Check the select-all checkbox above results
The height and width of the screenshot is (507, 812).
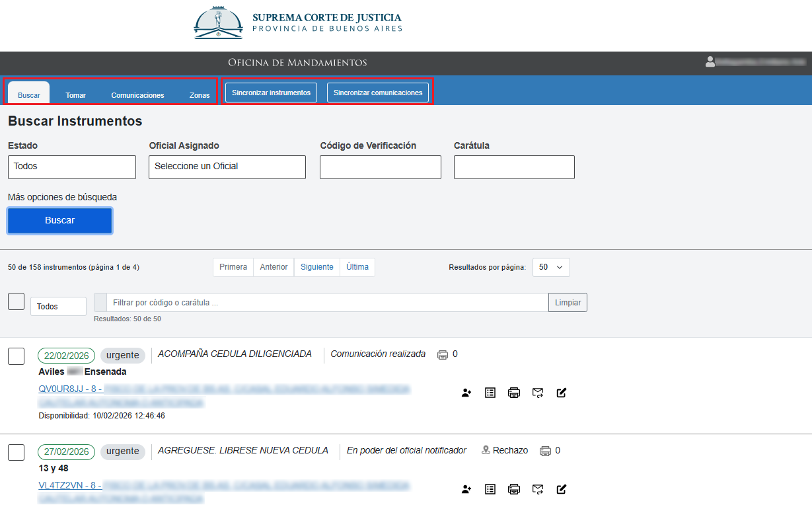[16, 301]
